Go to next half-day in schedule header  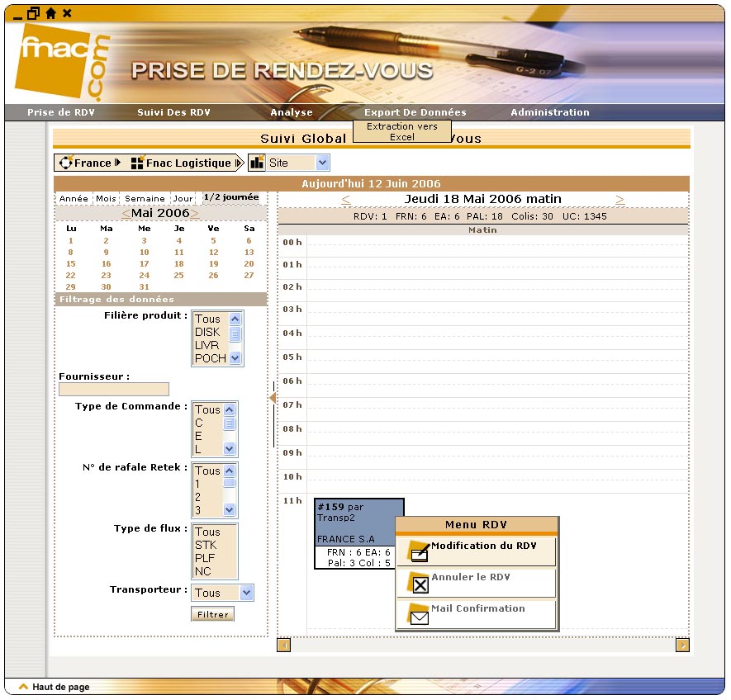pyautogui.click(x=619, y=200)
